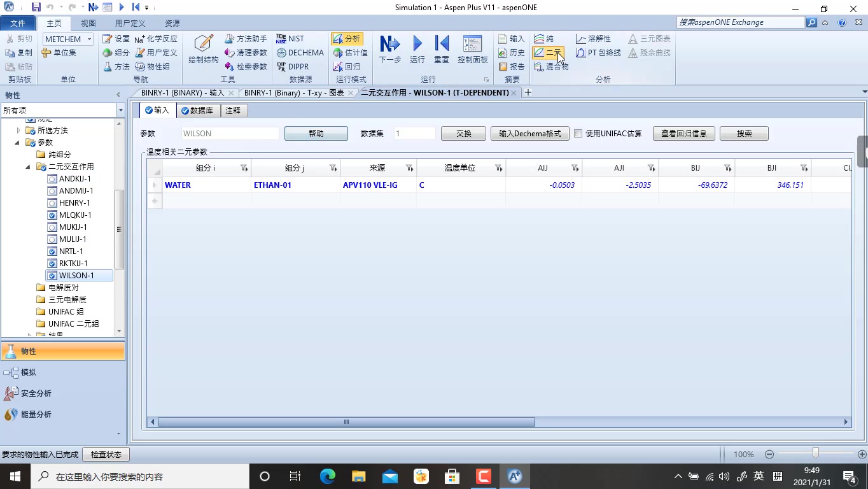Click the 搜索 button
Image resolution: width=868 pixels, height=489 pixels.
click(745, 134)
